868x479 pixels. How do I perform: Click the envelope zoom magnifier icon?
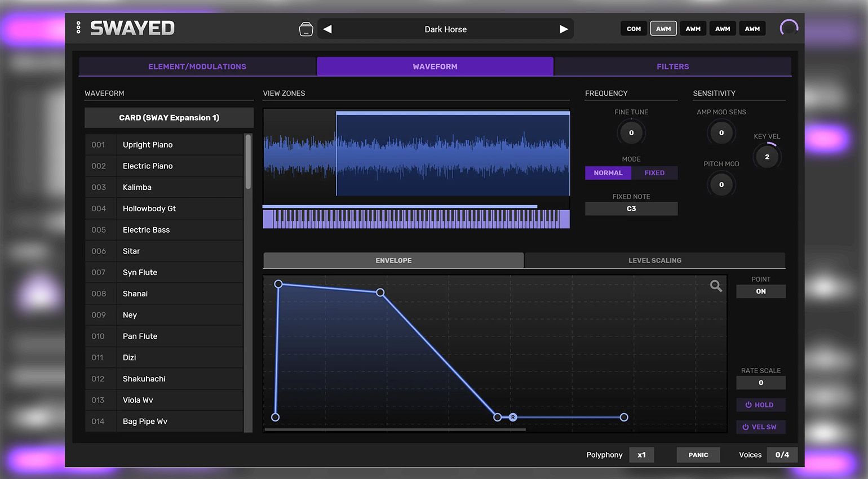click(716, 286)
